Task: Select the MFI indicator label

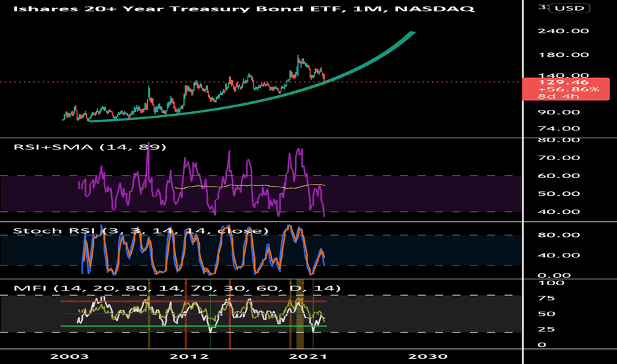Action: click(x=177, y=288)
